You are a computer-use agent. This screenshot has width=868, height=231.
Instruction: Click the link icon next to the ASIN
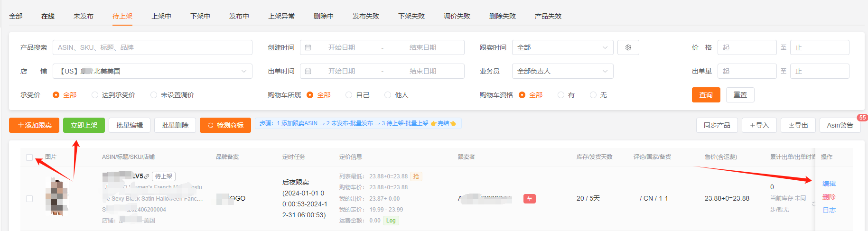coord(147,176)
